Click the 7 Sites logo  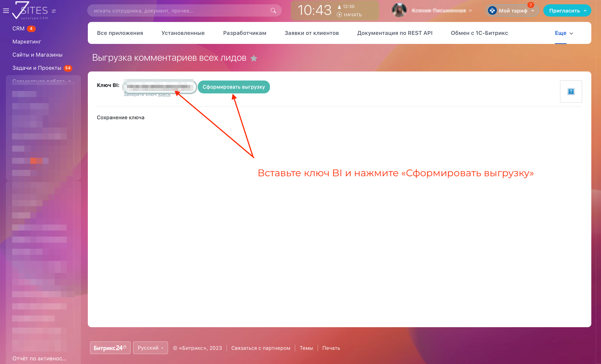click(30, 10)
